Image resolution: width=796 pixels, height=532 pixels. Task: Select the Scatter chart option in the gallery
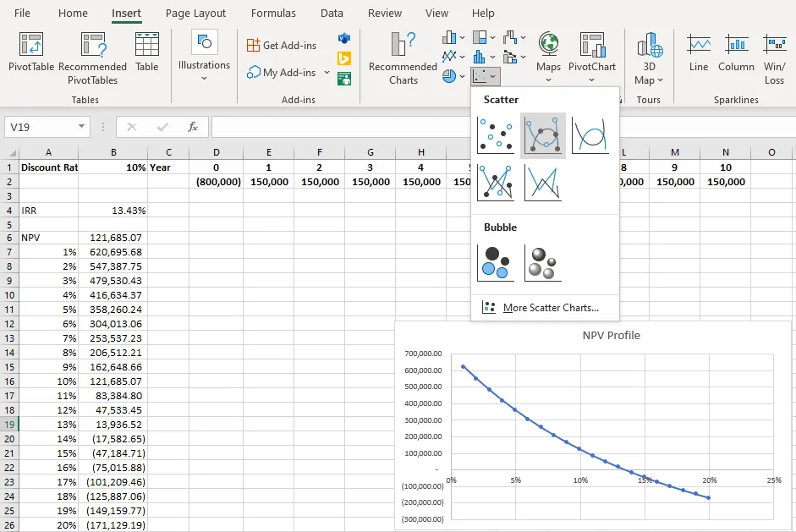pyautogui.click(x=495, y=134)
